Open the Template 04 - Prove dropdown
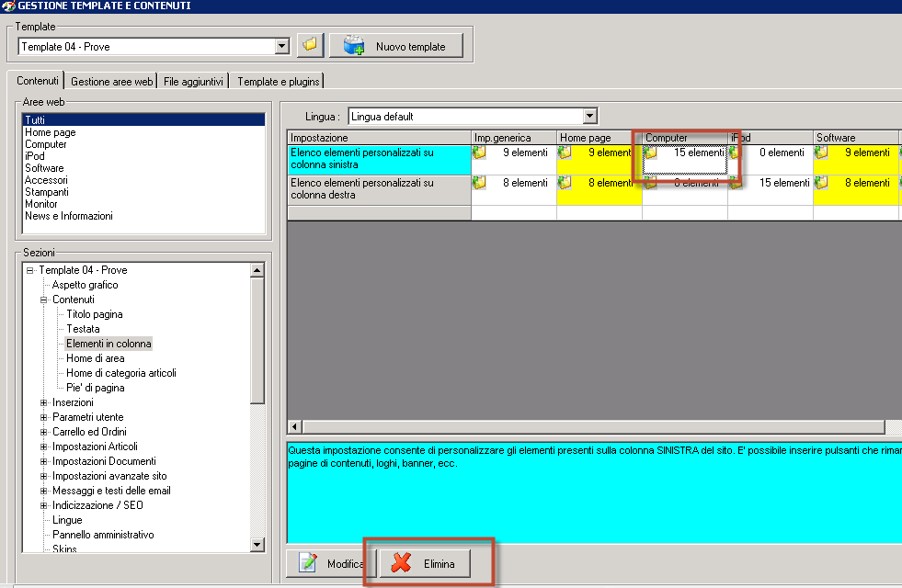The height and width of the screenshot is (588, 902). pyautogui.click(x=282, y=46)
